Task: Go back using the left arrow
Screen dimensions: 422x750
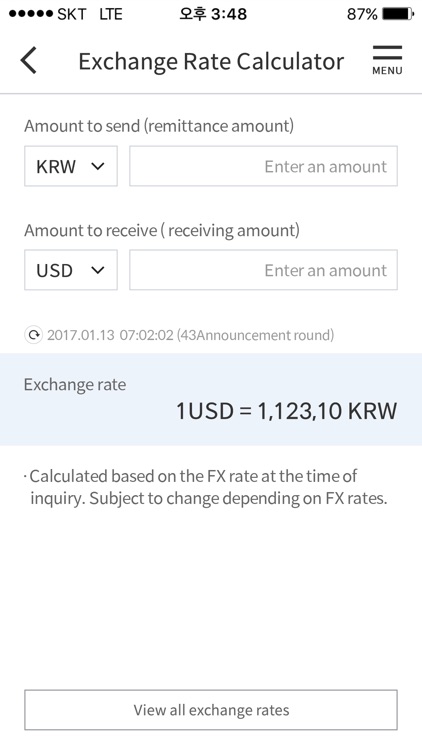Action: pyautogui.click(x=29, y=61)
